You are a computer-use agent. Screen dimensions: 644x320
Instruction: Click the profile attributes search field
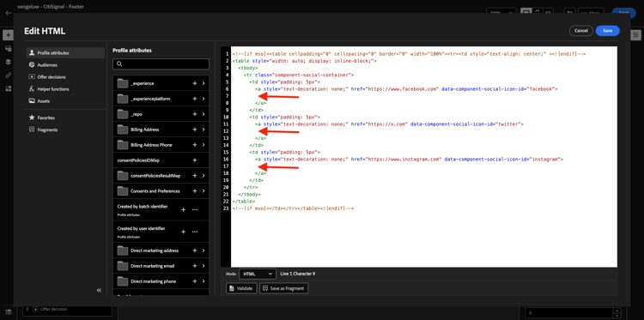(161, 64)
